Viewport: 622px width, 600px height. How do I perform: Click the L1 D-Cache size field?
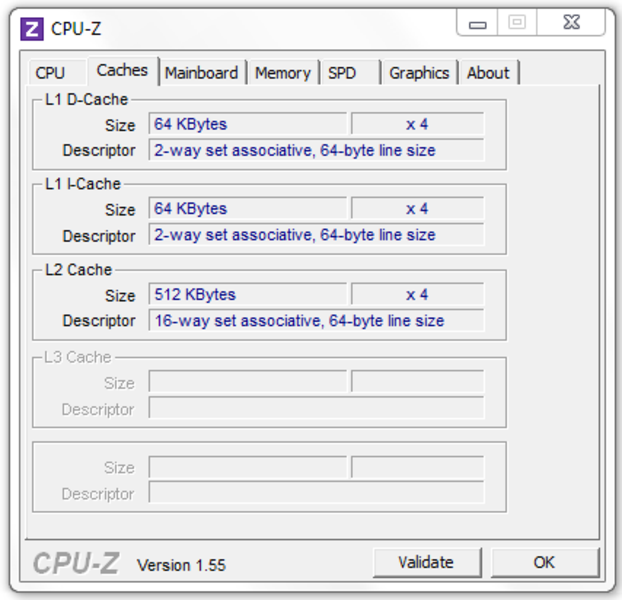[248, 124]
